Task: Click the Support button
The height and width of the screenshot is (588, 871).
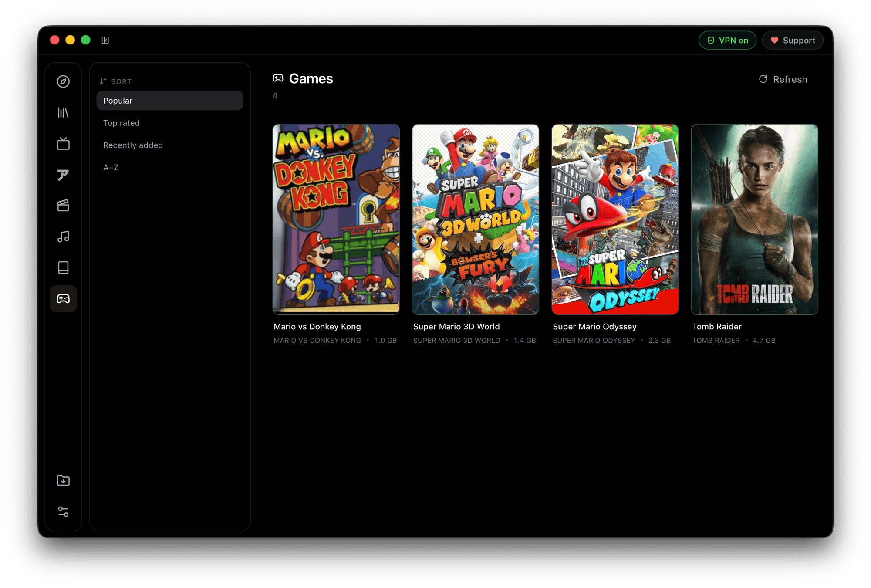Action: (x=793, y=40)
